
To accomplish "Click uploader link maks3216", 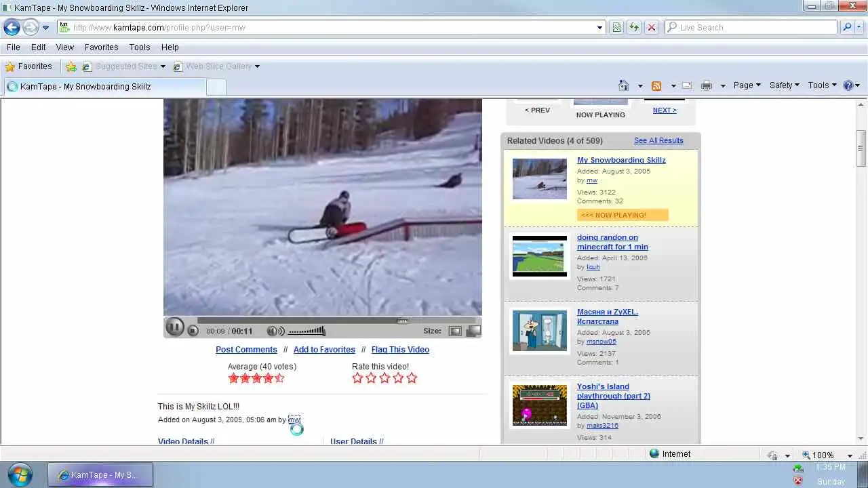I will [602, 426].
